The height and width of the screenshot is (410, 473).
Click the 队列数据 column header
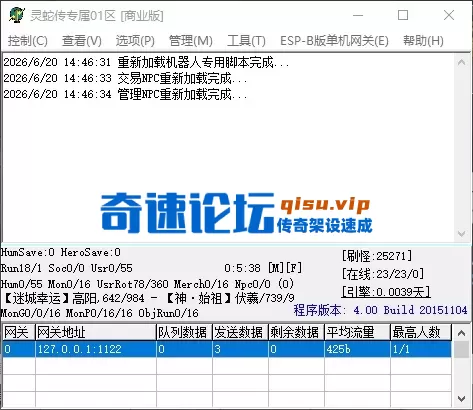(x=184, y=332)
